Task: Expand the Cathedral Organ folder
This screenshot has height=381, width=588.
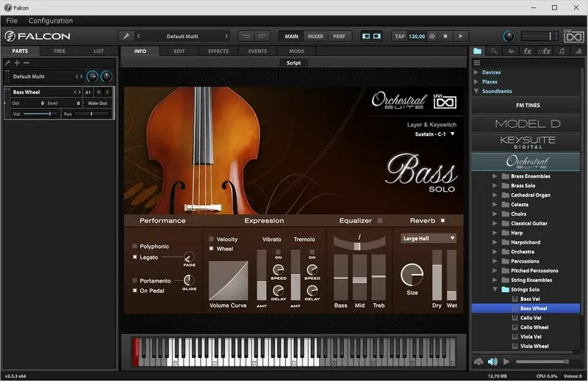Action: (495, 195)
